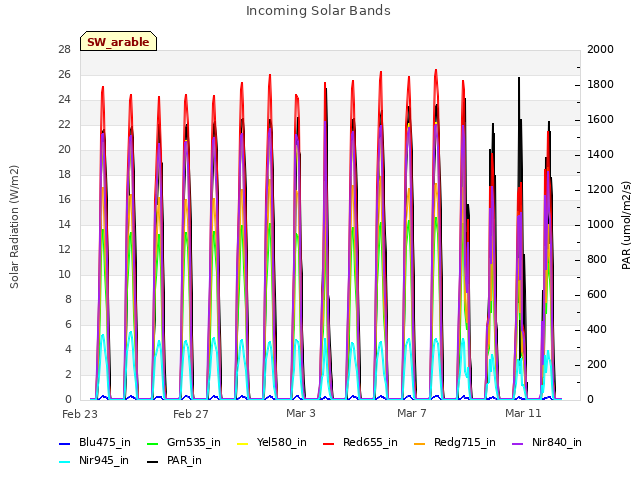This screenshot has width=640, height=480.
Task: Click the 28 tick on left axis
Action: pos(64,49)
